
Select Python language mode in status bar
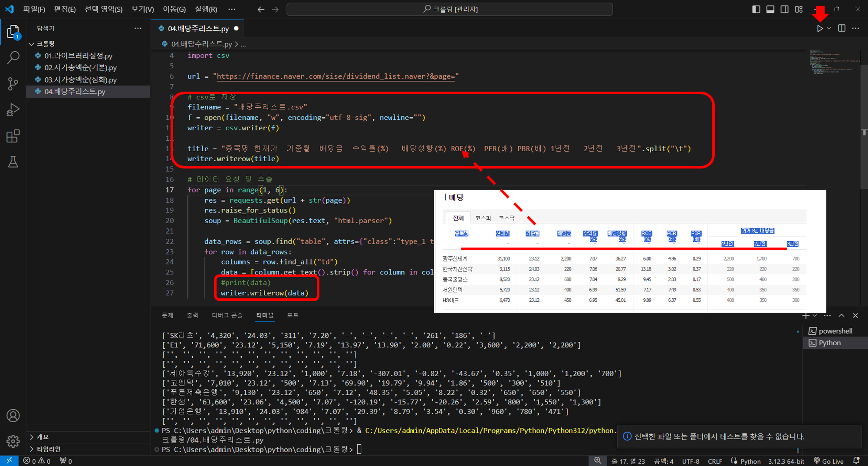[750, 461]
